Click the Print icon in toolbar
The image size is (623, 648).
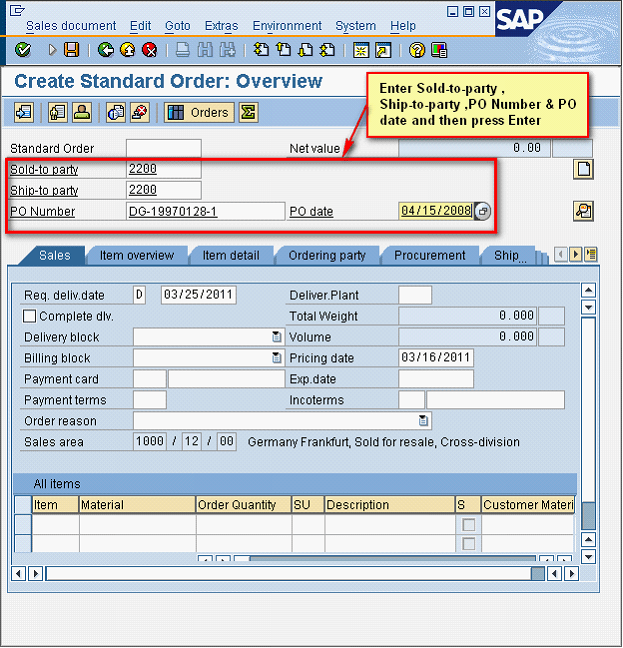[x=183, y=50]
